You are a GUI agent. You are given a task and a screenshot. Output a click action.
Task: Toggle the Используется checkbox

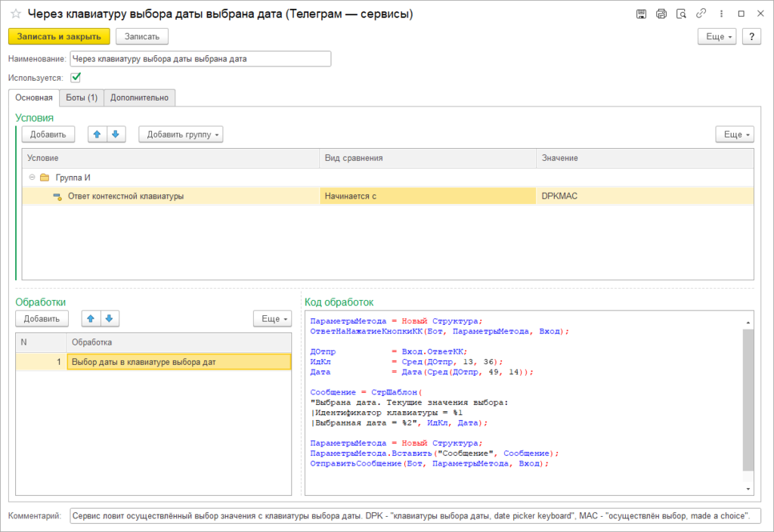tap(76, 78)
